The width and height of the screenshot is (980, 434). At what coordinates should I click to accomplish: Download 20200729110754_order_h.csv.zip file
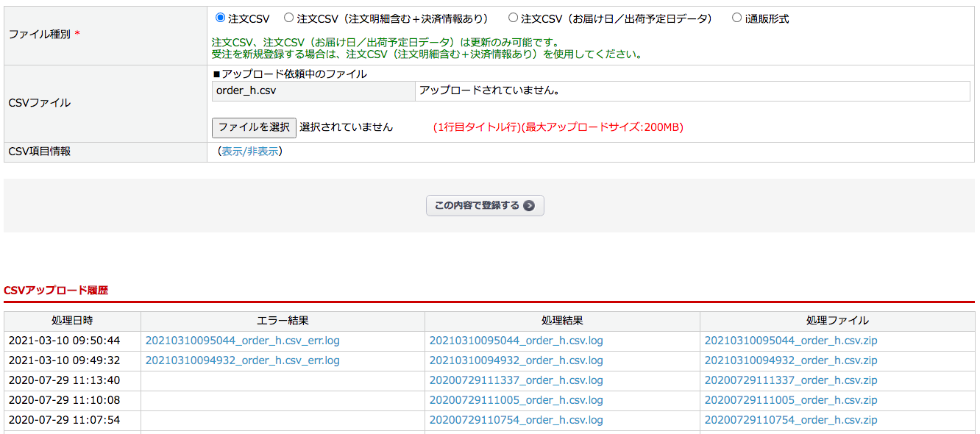point(791,420)
